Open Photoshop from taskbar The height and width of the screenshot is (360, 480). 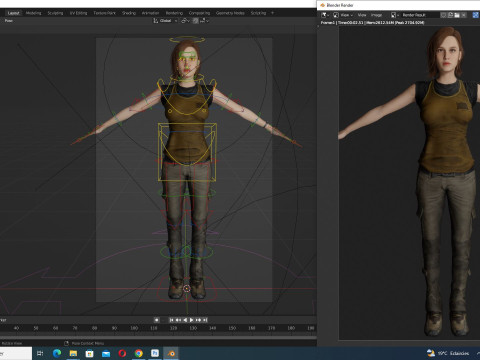(155, 353)
